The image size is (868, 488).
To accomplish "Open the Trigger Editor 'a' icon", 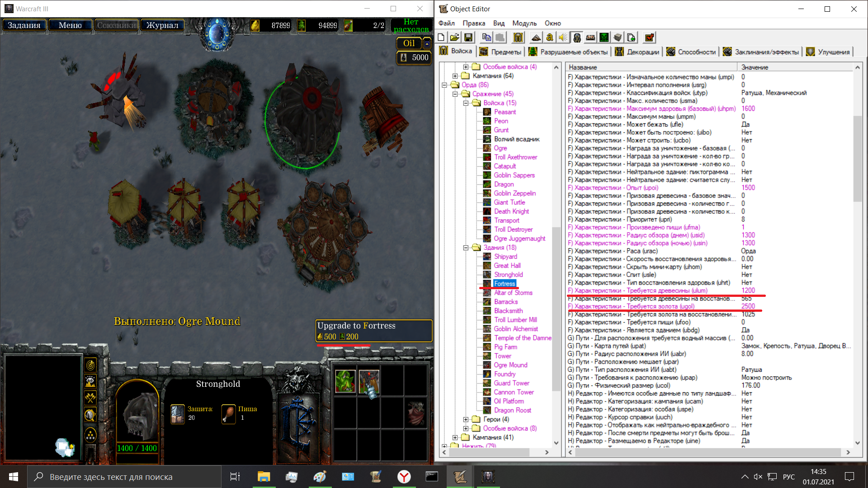I will [550, 38].
